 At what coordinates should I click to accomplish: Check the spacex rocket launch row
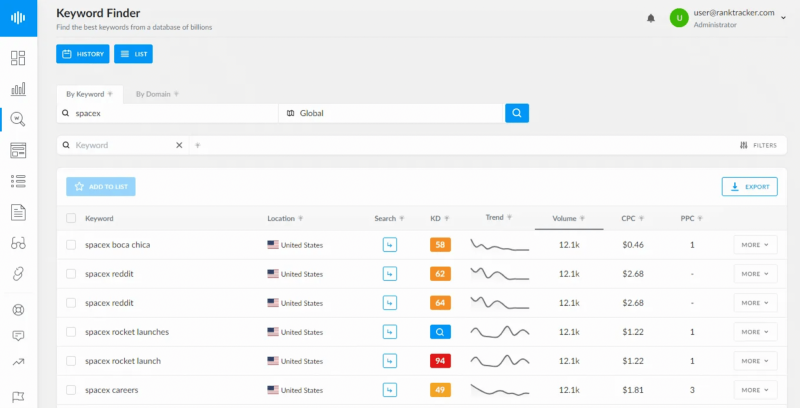(71, 361)
